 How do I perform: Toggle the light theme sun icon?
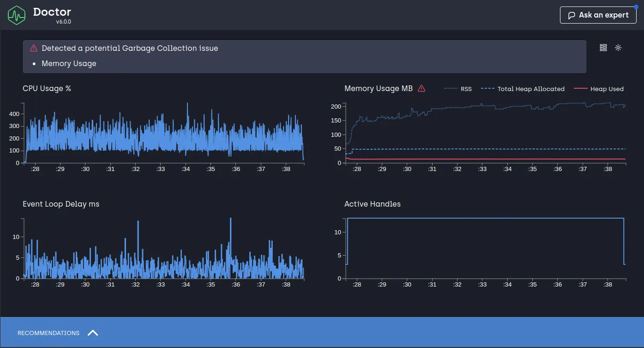pyautogui.click(x=618, y=48)
